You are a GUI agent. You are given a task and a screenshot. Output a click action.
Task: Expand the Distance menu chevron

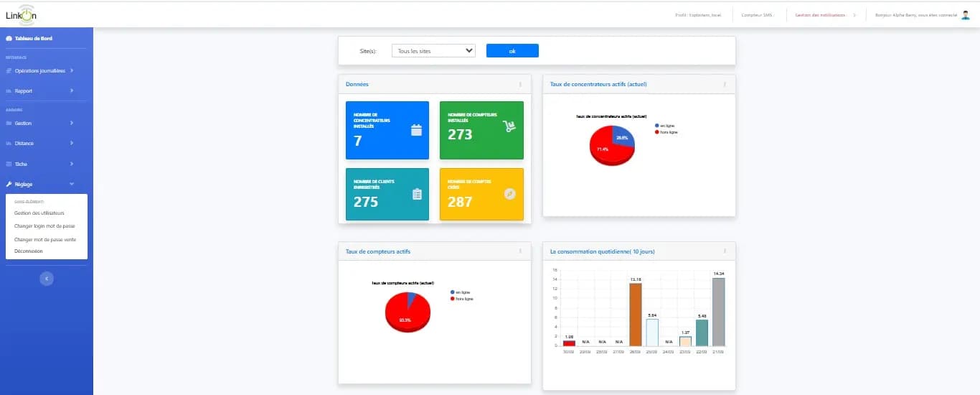click(72, 144)
